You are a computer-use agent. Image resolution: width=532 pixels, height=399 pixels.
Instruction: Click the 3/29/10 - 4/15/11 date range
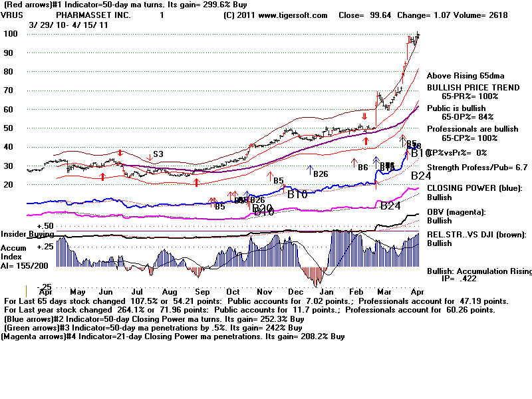(68, 25)
